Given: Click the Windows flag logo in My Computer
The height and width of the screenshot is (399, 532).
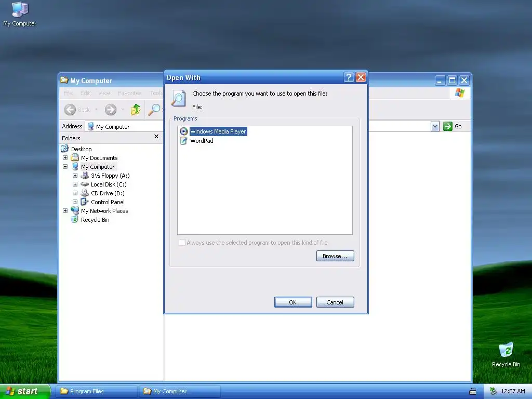Looking at the screenshot, I should coord(460,92).
